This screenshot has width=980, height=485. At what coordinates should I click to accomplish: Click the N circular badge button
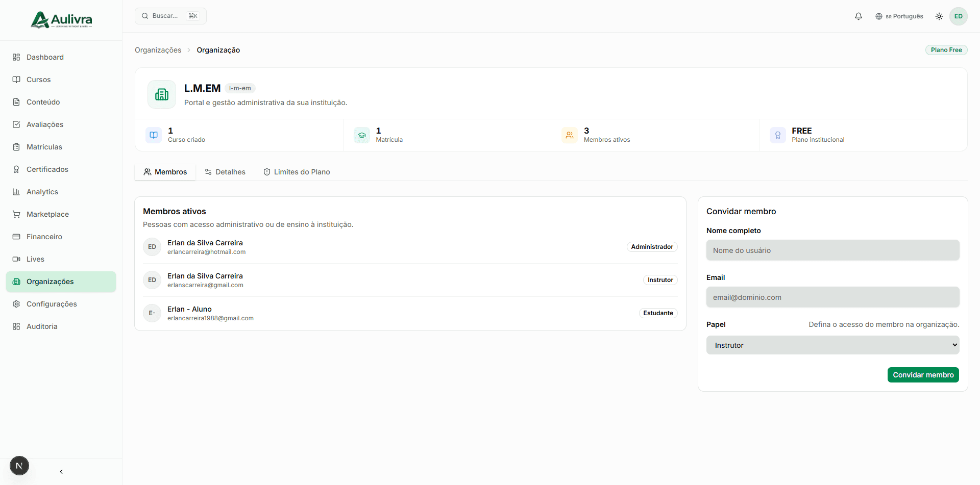[19, 466]
